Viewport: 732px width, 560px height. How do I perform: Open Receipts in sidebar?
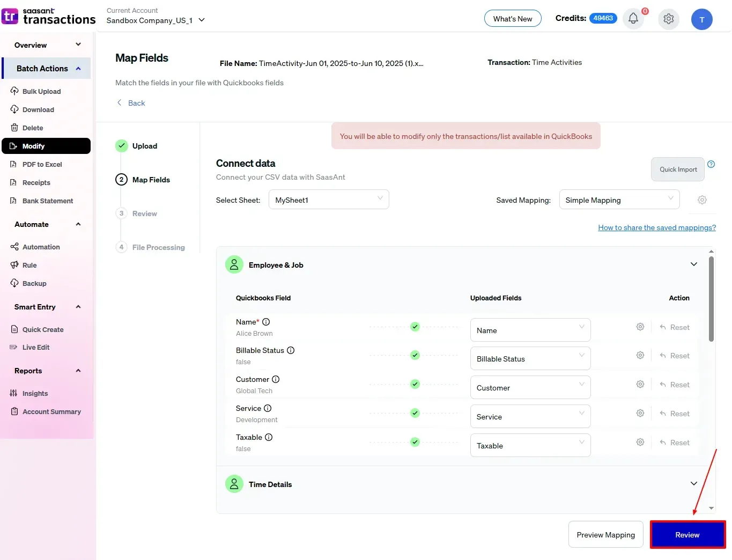pos(46,182)
